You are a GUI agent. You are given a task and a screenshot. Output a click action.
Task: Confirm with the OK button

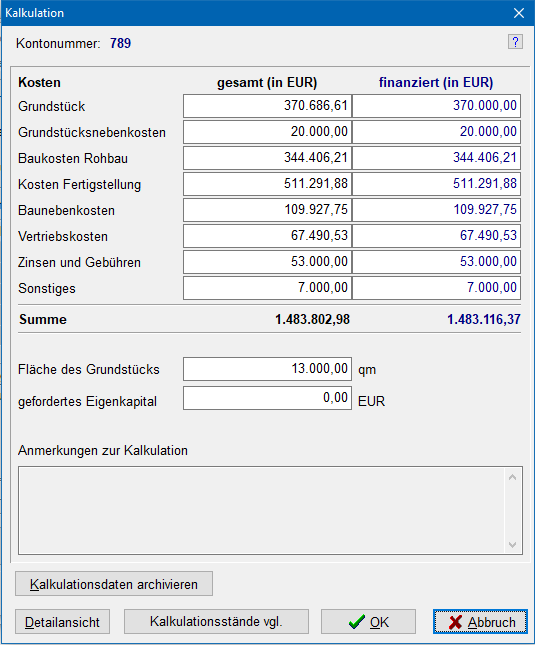coord(368,622)
